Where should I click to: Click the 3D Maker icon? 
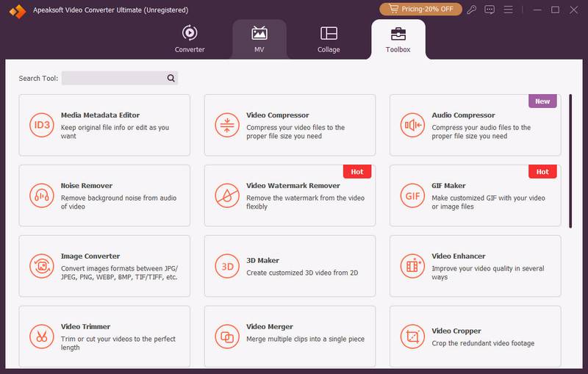point(227,266)
